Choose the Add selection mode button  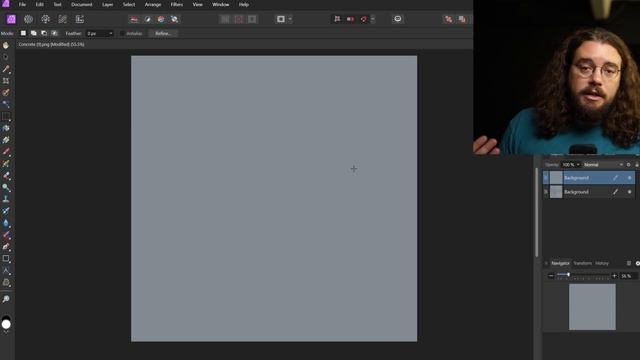(33, 33)
